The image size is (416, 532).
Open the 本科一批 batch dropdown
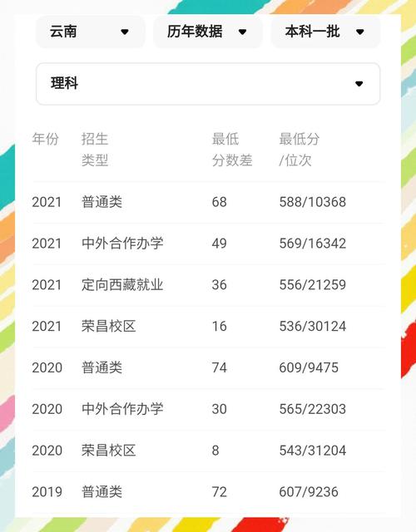point(325,32)
